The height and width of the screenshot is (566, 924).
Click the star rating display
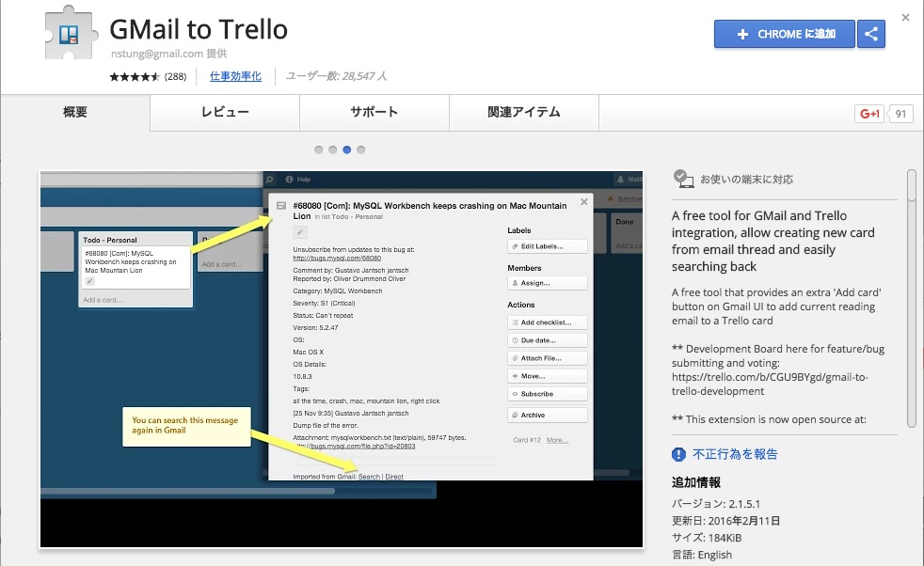[135, 76]
